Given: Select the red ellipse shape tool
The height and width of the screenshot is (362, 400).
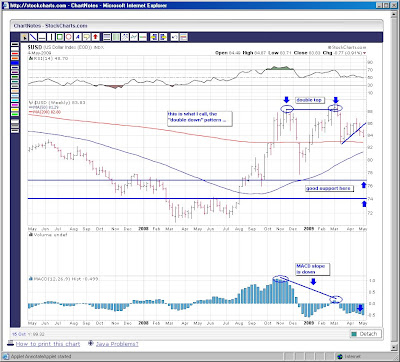Looking at the screenshot, I should (x=69, y=37).
